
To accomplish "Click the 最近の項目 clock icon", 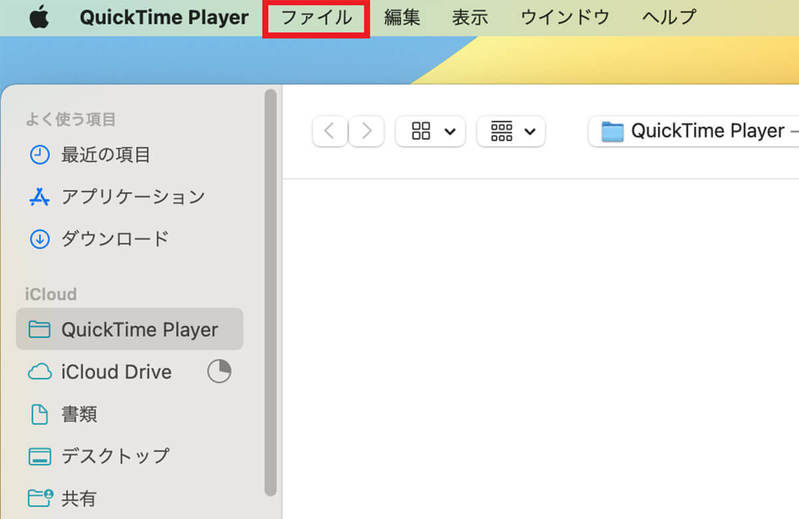I will coord(39,155).
